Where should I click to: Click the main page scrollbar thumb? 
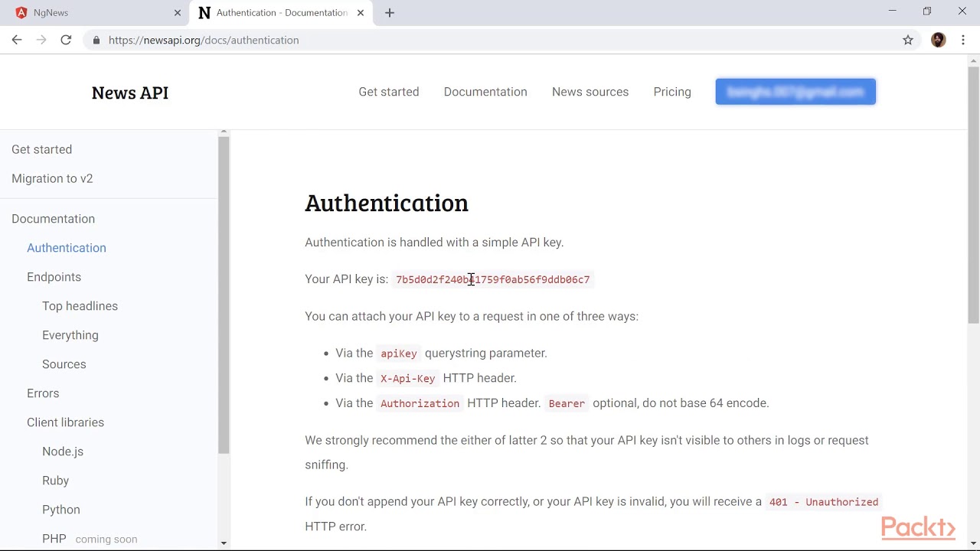click(x=974, y=195)
